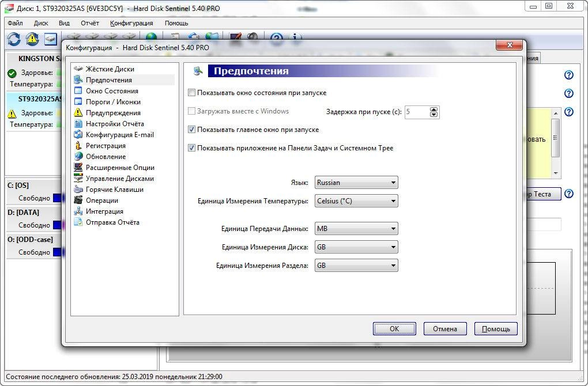
Task: Click Отмена button in dialog
Action: click(x=445, y=328)
